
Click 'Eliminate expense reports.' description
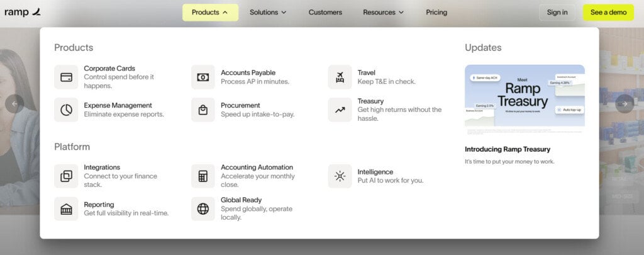coord(124,115)
